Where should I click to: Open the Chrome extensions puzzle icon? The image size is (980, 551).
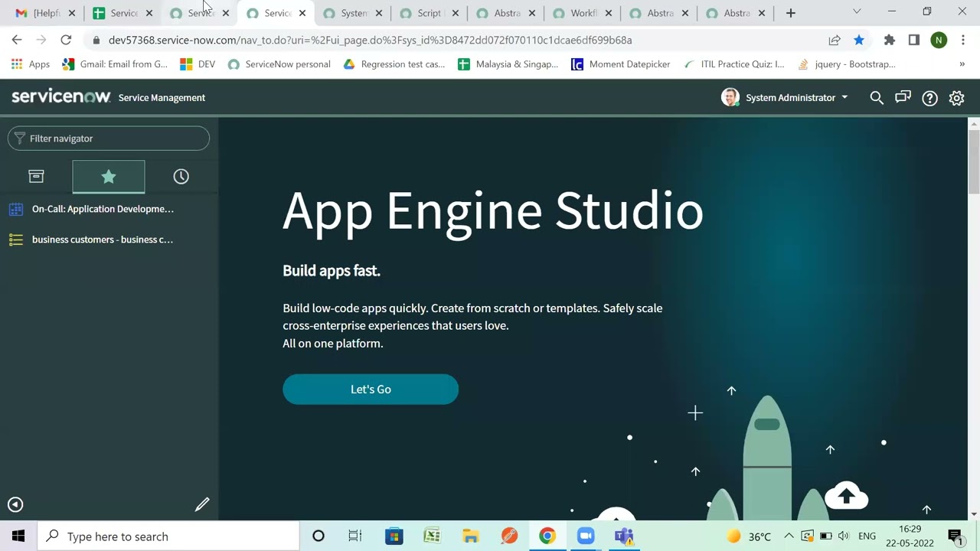[x=890, y=40]
